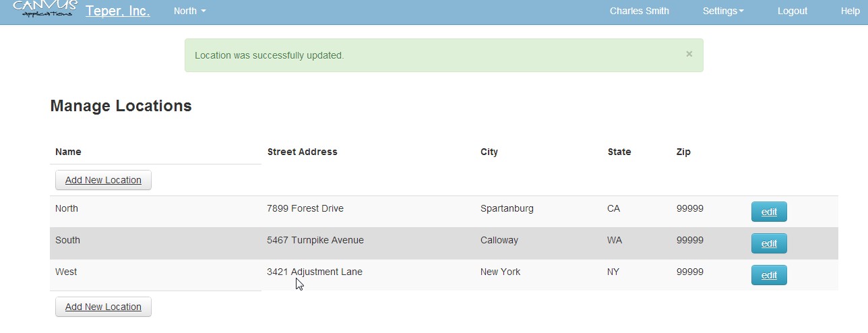Click the 7899 Forest Drive address
The image size is (868, 333).
coord(305,208)
